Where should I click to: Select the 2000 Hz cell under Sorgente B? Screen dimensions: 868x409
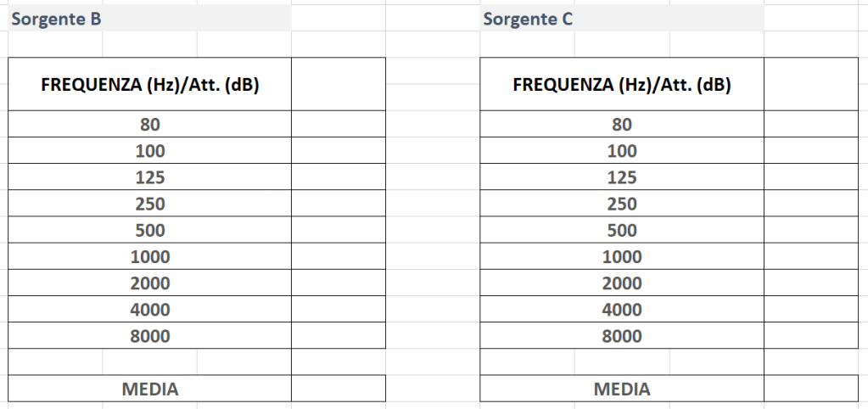pos(150,283)
